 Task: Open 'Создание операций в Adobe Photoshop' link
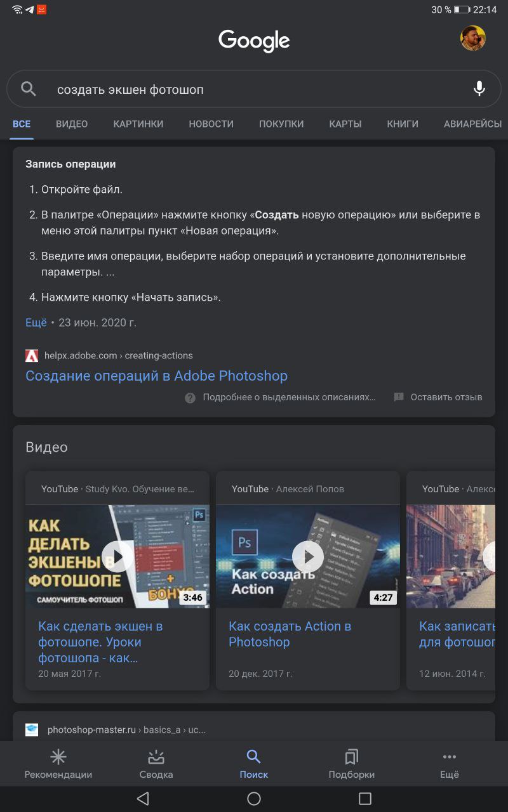click(156, 376)
